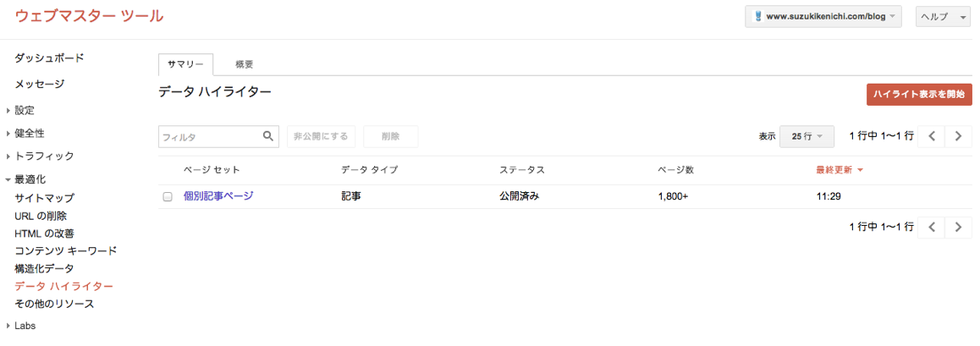This screenshot has height=346, width=980.
Task: Go to previous page with upper left arrow
Action: [932, 136]
